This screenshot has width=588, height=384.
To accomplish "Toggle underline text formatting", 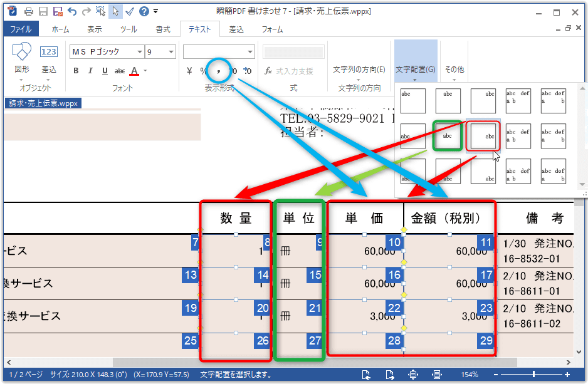I will (105, 71).
